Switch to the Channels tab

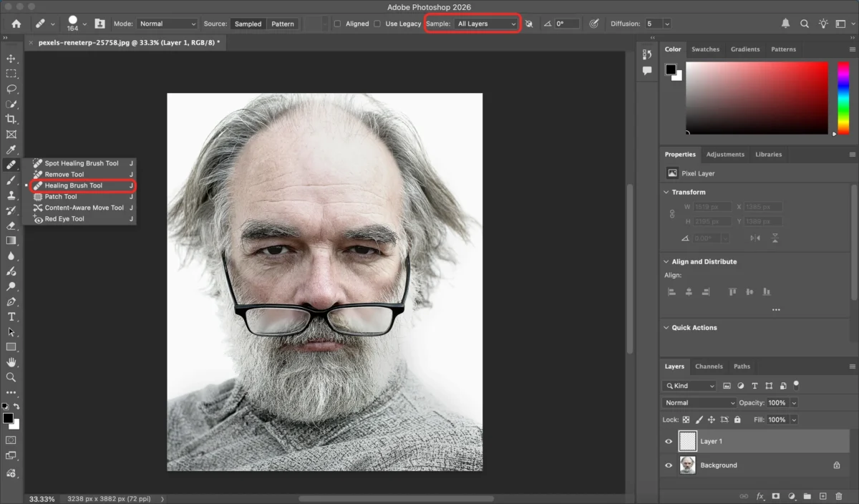[x=709, y=367]
